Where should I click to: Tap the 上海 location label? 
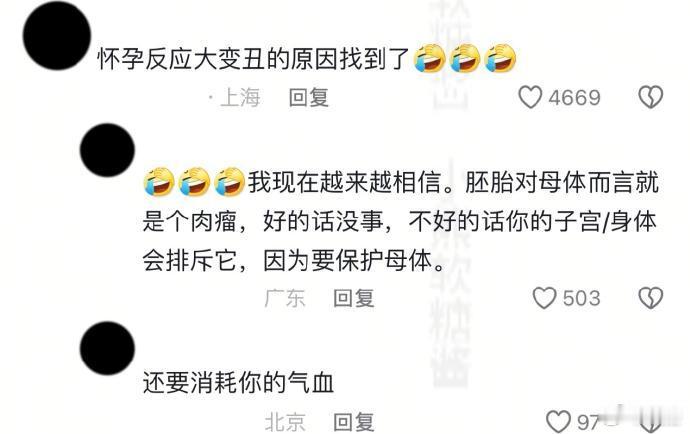coord(240,97)
